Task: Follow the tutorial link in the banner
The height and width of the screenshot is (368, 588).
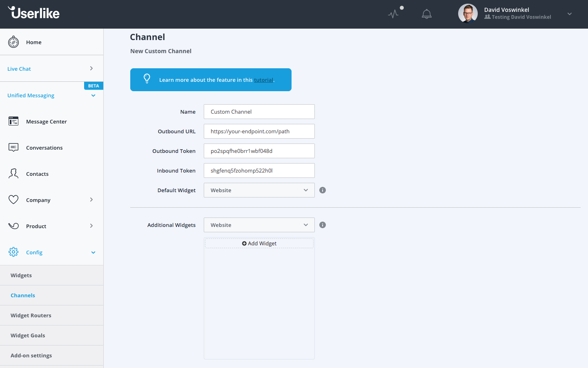Action: [263, 80]
